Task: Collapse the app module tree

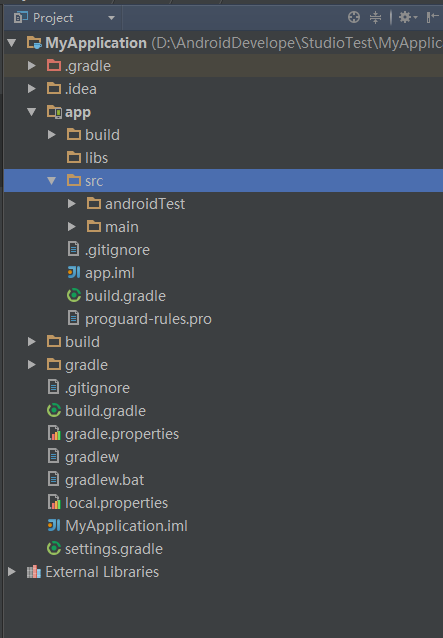Action: (x=32, y=111)
